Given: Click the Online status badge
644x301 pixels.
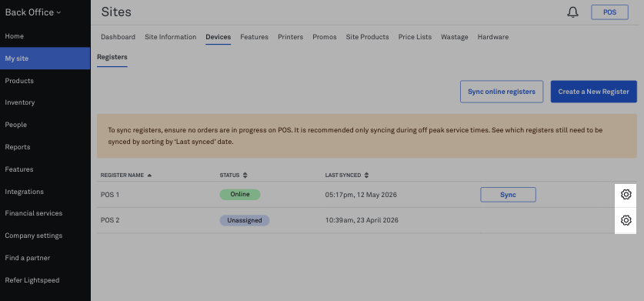Looking at the screenshot, I should click(x=240, y=195).
